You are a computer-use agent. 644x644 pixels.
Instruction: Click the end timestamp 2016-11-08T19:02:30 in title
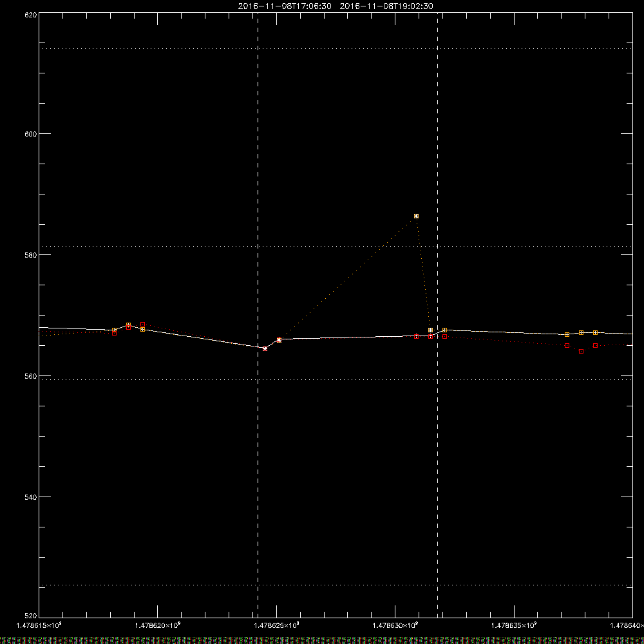386,6
